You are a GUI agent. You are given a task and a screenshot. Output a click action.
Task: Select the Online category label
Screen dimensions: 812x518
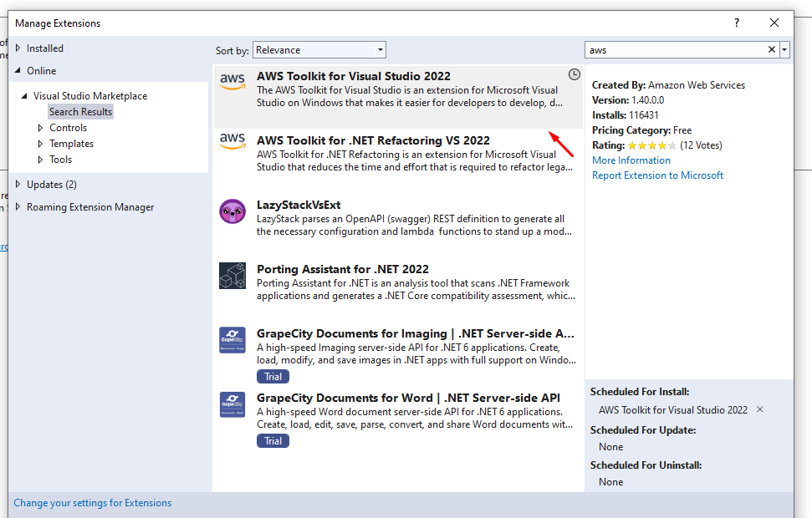(x=42, y=71)
